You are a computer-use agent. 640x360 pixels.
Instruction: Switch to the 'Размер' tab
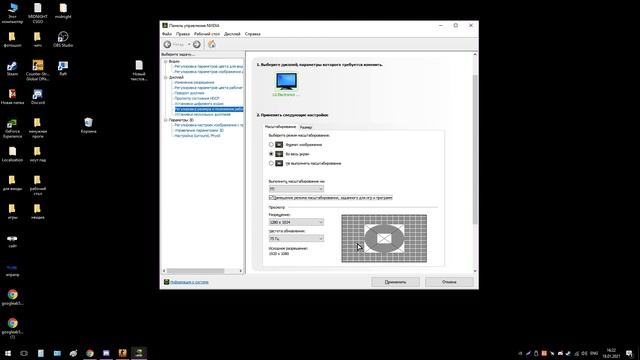pos(306,127)
